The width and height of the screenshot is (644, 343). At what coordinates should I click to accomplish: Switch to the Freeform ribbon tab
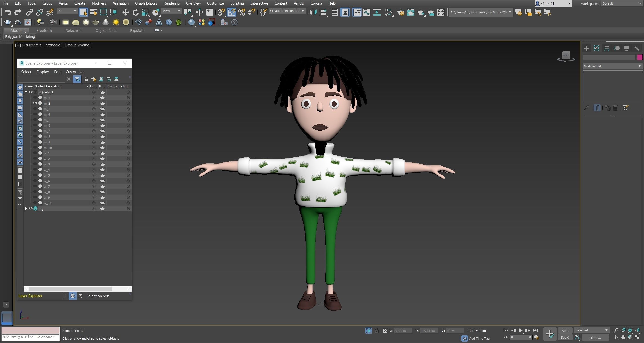[44, 30]
